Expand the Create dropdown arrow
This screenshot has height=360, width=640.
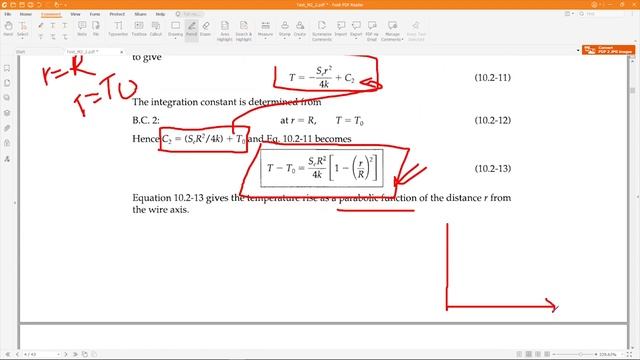point(300,38)
